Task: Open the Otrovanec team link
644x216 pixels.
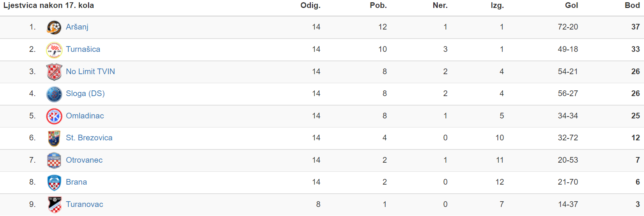Action: pos(84,160)
